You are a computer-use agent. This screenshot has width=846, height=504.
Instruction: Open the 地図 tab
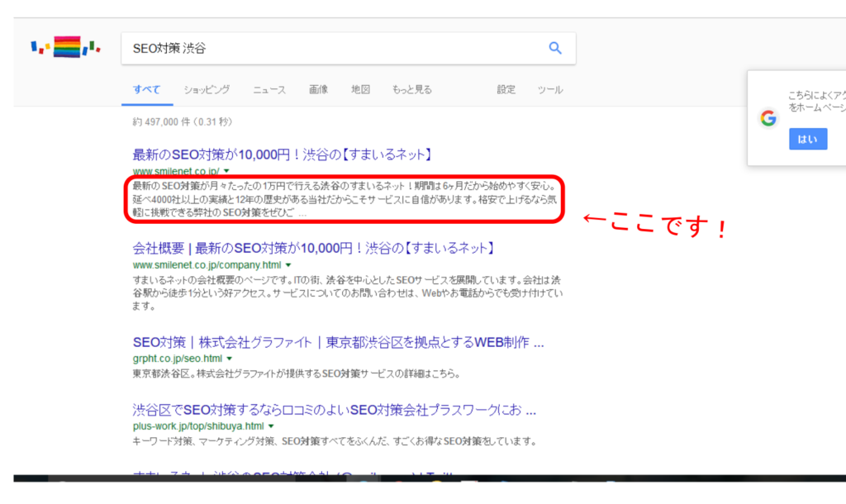point(360,89)
